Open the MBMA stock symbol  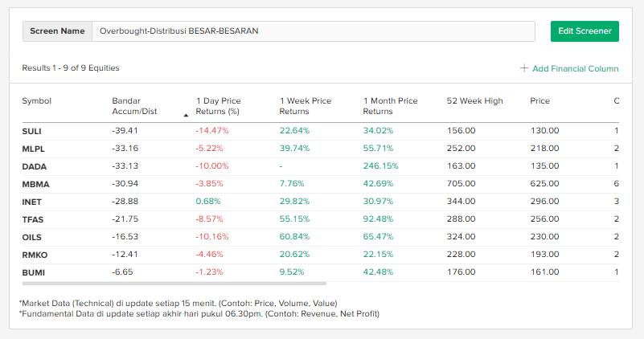click(x=35, y=184)
